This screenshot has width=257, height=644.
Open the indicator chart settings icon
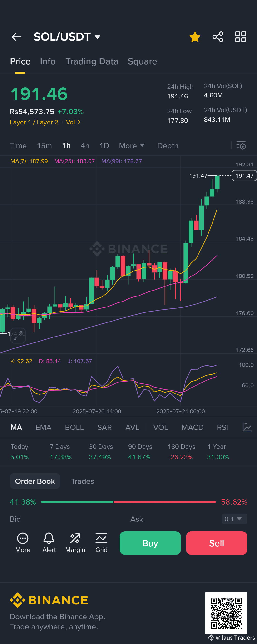pos(247,427)
